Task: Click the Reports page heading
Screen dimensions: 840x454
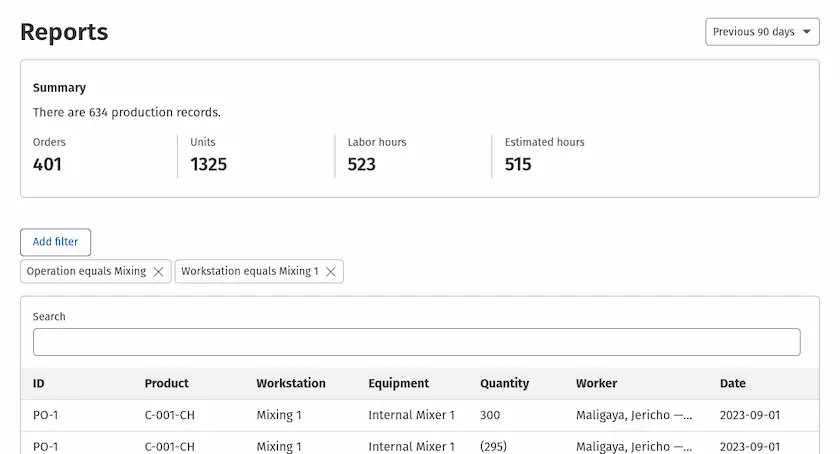Action: click(x=64, y=32)
